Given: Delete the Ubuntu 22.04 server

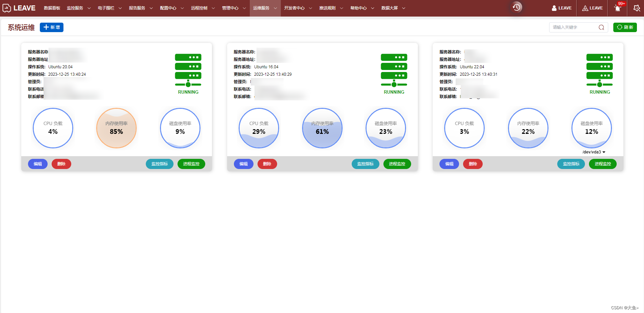Looking at the screenshot, I should (473, 164).
